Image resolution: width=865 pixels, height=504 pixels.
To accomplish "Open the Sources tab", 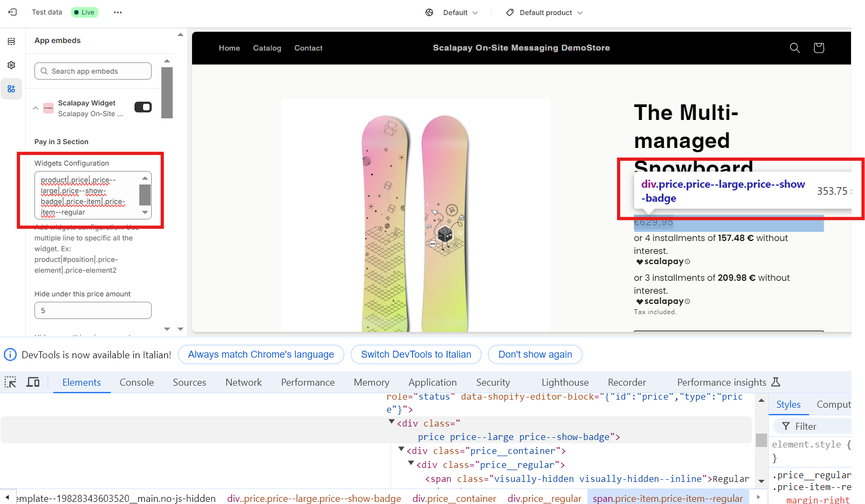I will pos(189,382).
